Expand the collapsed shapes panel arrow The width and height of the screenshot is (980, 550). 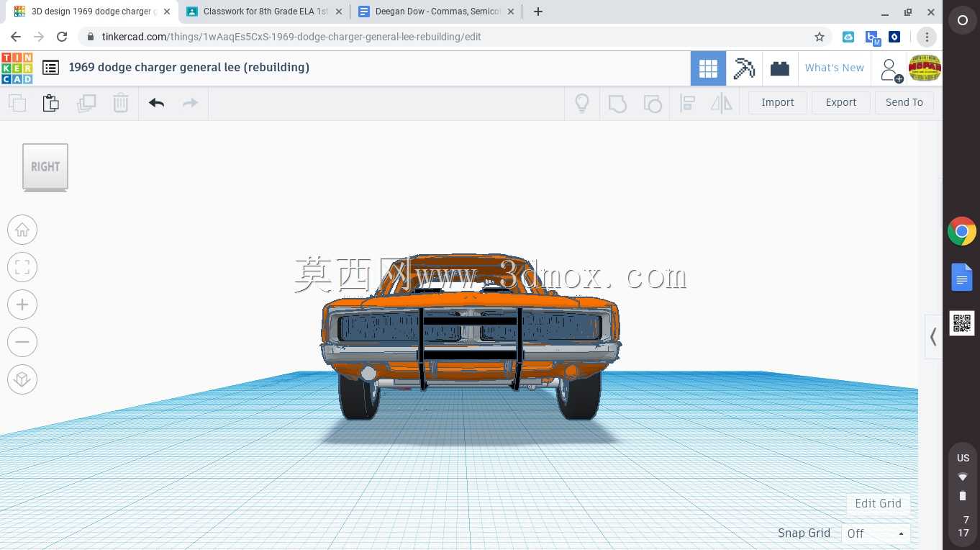click(933, 337)
